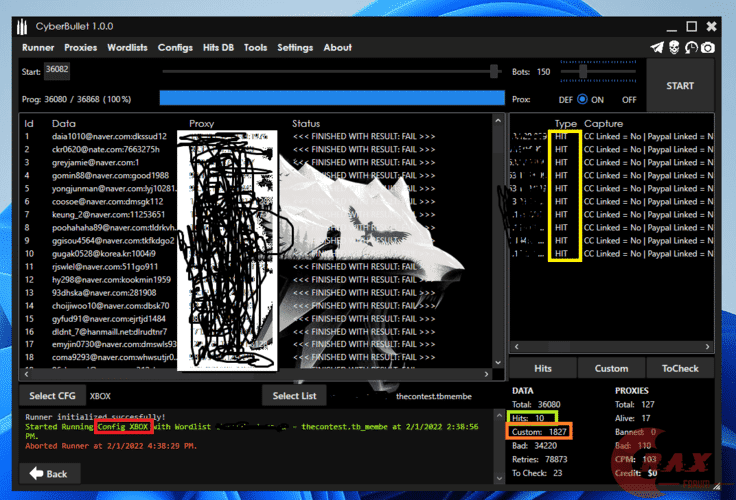
Task: Open the Runner menu
Action: (x=38, y=47)
